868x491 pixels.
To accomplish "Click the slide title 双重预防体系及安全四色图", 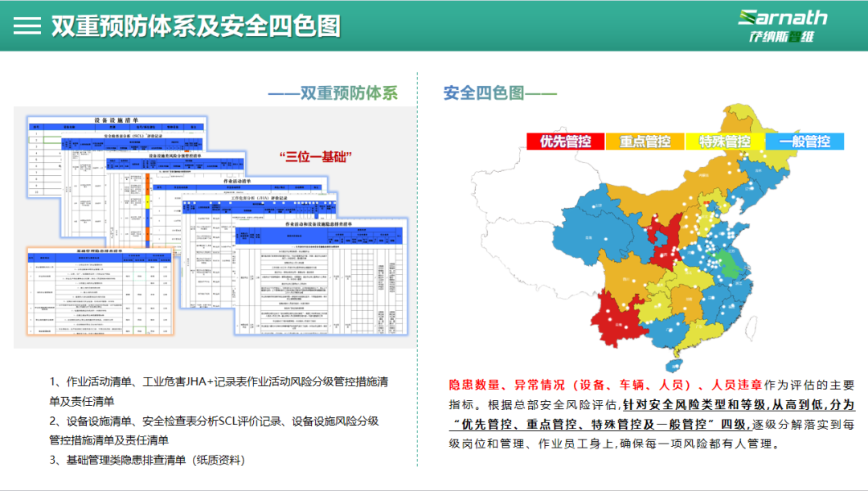I will pyautogui.click(x=195, y=26).
